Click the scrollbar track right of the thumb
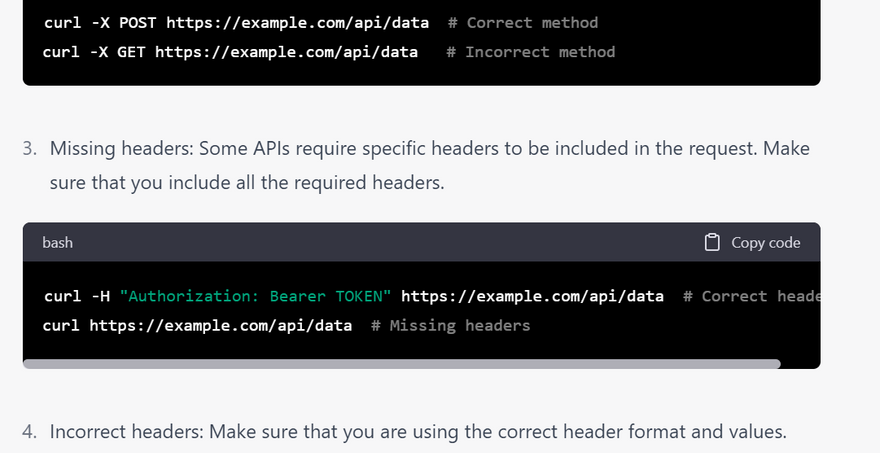This screenshot has height=453, width=880. pyautogui.click(x=800, y=364)
